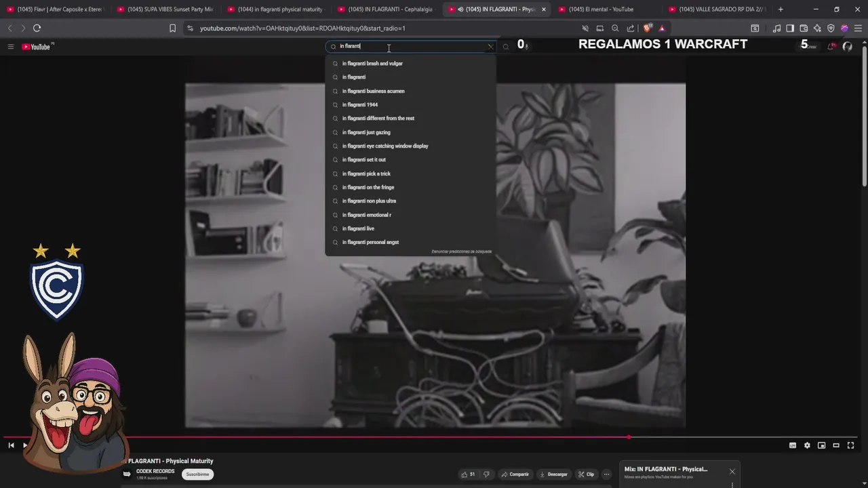Viewport: 868px width, 488px height.
Task: Focus the YouTube search input field
Action: (x=410, y=47)
